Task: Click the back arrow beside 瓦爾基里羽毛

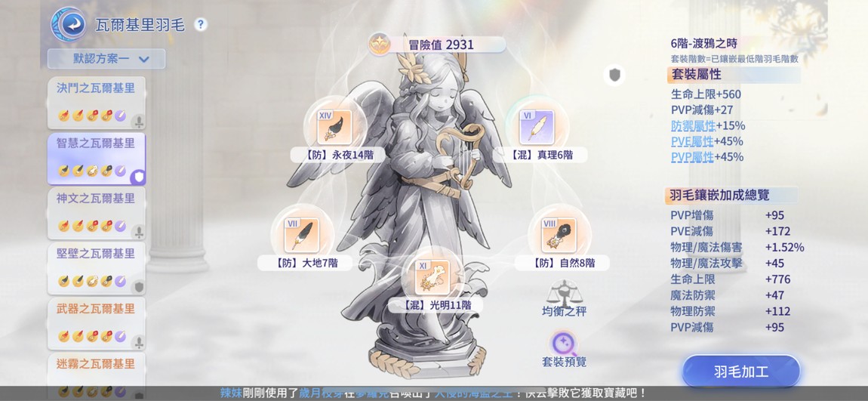Action: (x=68, y=24)
